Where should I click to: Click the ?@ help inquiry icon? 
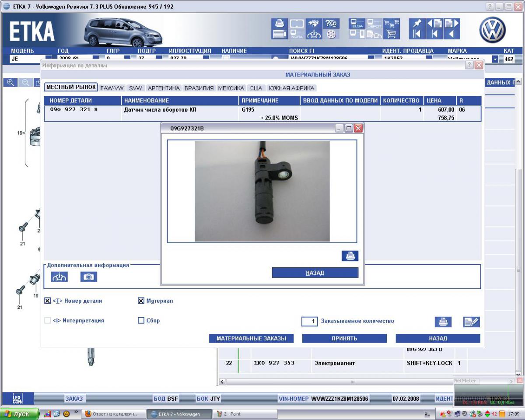pyautogui.click(x=331, y=23)
